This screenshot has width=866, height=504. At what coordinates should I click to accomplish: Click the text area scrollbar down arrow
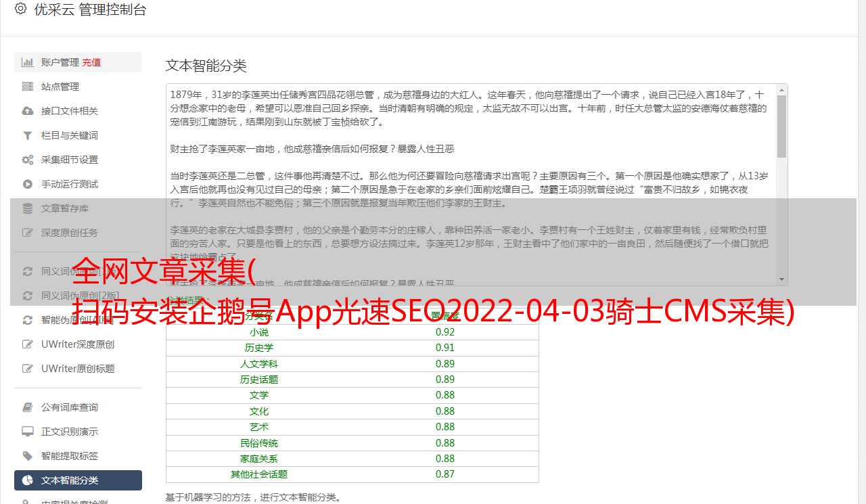pos(782,279)
